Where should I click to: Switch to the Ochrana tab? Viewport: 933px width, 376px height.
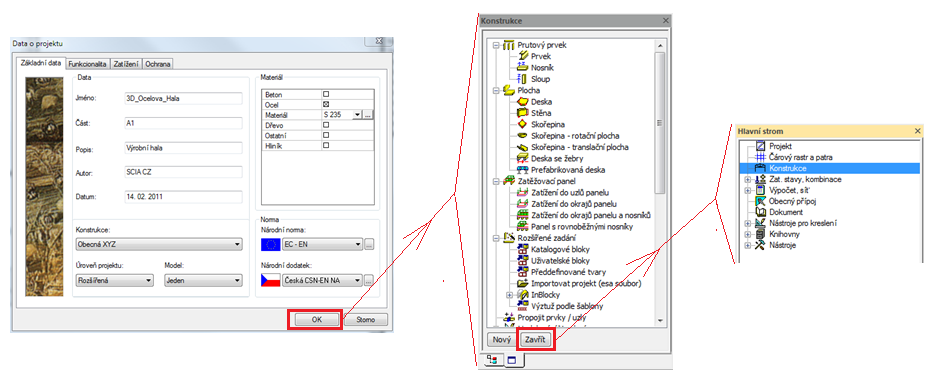click(x=158, y=64)
